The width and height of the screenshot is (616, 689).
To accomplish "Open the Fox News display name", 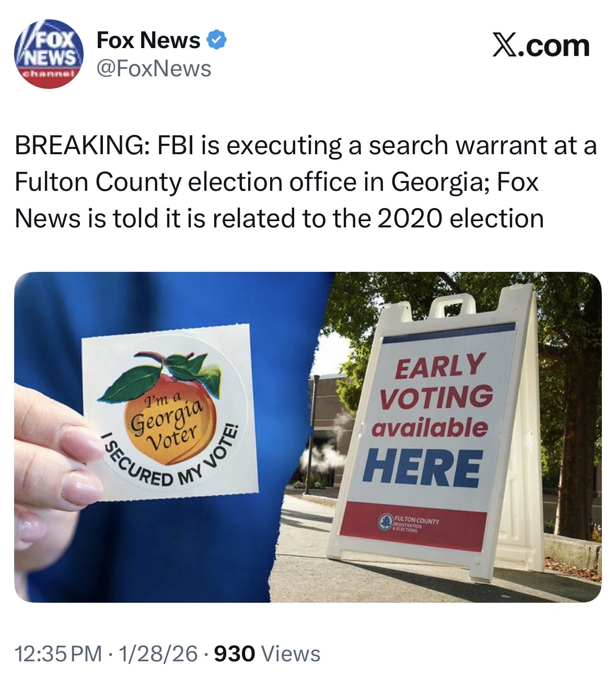I will pyautogui.click(x=148, y=40).
